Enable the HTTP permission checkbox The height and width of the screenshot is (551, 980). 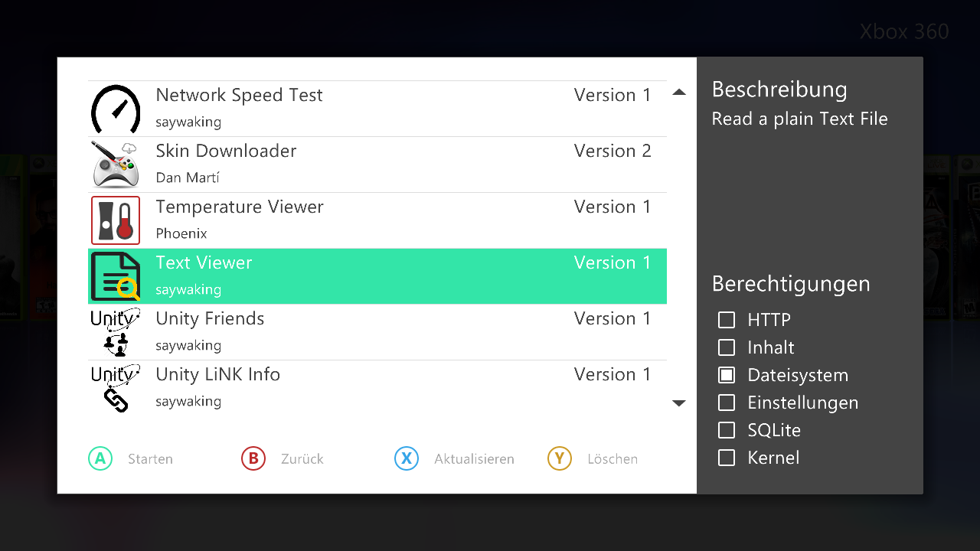pos(727,320)
